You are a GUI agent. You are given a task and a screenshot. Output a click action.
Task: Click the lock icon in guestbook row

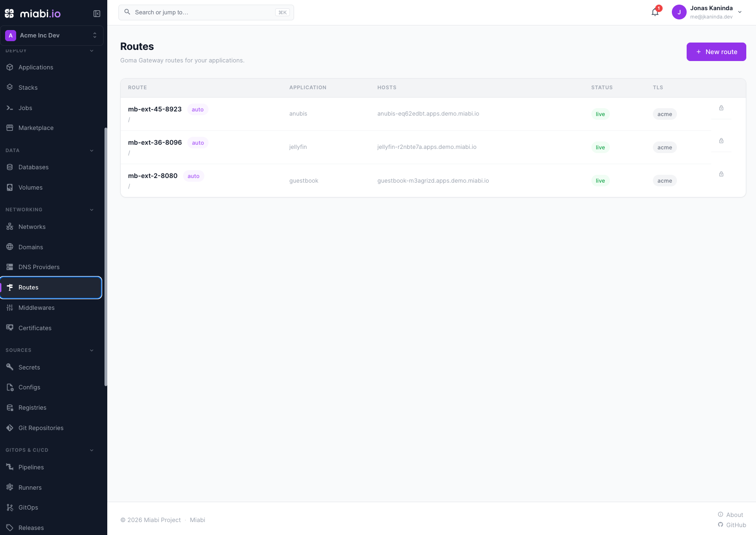(x=721, y=174)
